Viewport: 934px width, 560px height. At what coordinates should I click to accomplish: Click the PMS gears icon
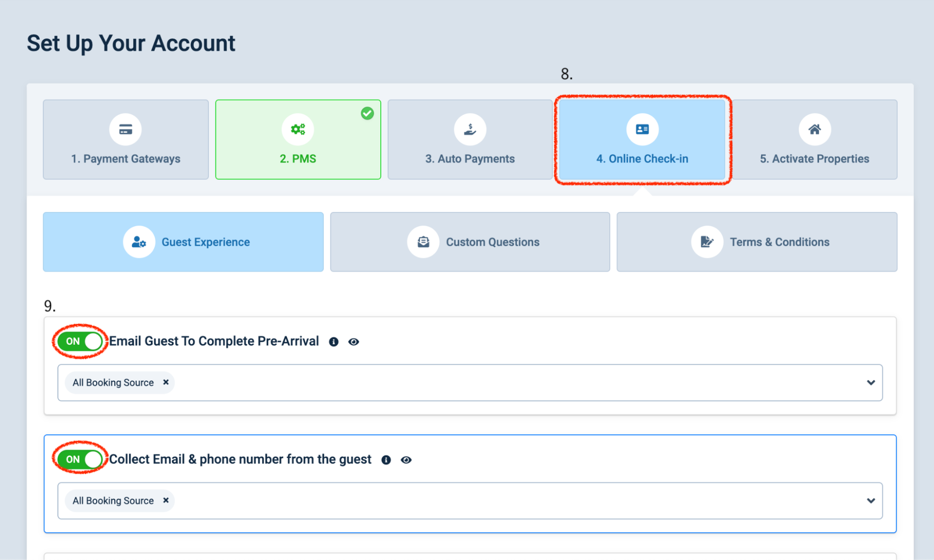pos(298,129)
